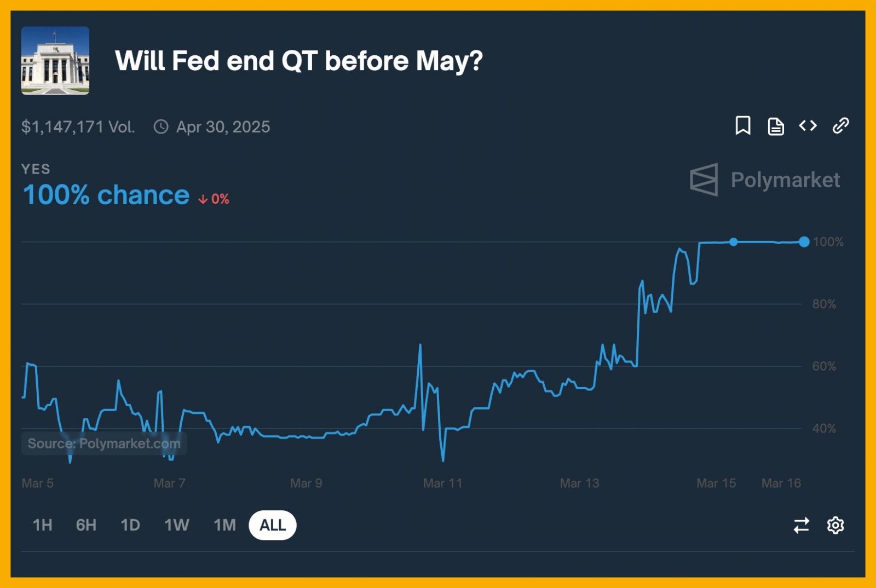Click the 'Will Fed end QT before May?' title

299,61
